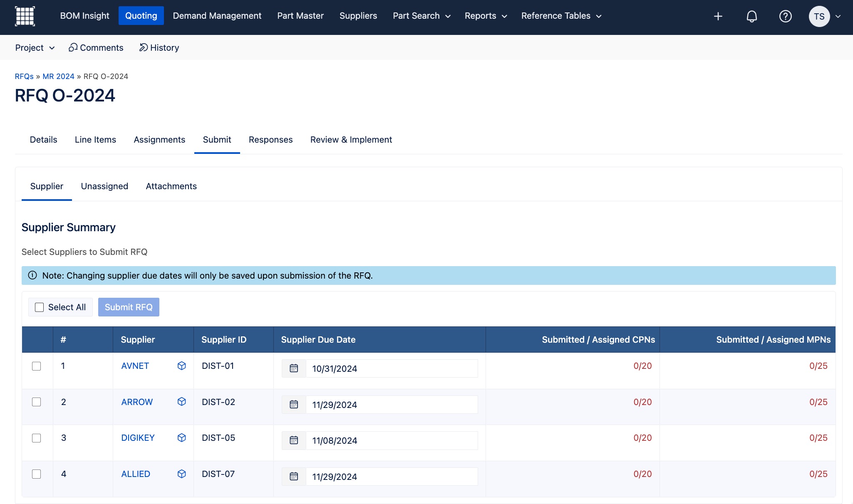Image resolution: width=853 pixels, height=504 pixels.
Task: Go to Review & Implement tab
Action: (x=351, y=140)
